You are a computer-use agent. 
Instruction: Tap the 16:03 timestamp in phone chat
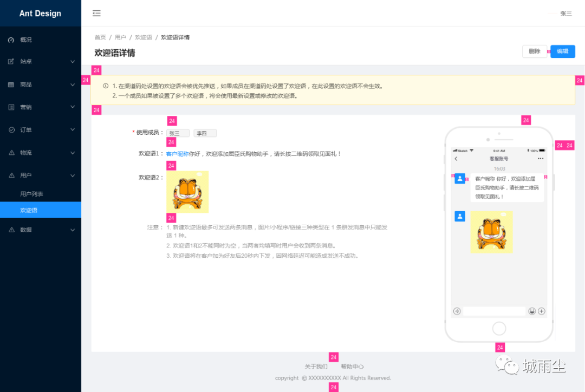[x=499, y=169]
